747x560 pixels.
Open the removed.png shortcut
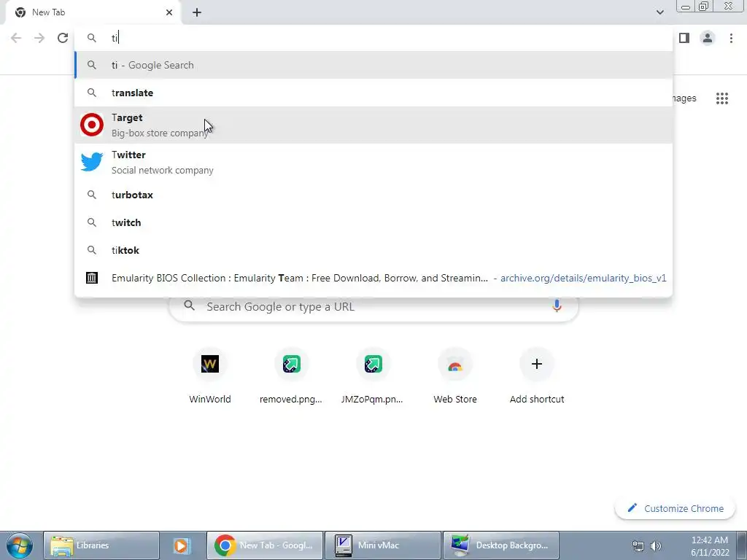point(291,377)
